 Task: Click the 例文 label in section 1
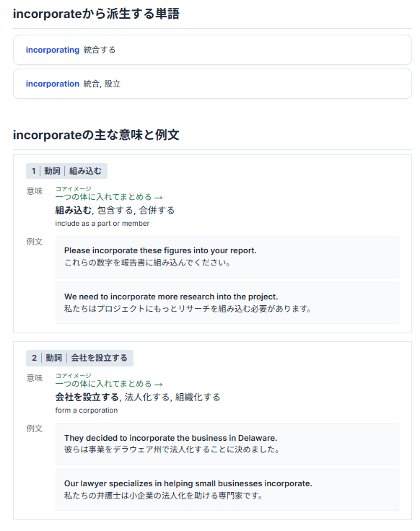pos(35,242)
